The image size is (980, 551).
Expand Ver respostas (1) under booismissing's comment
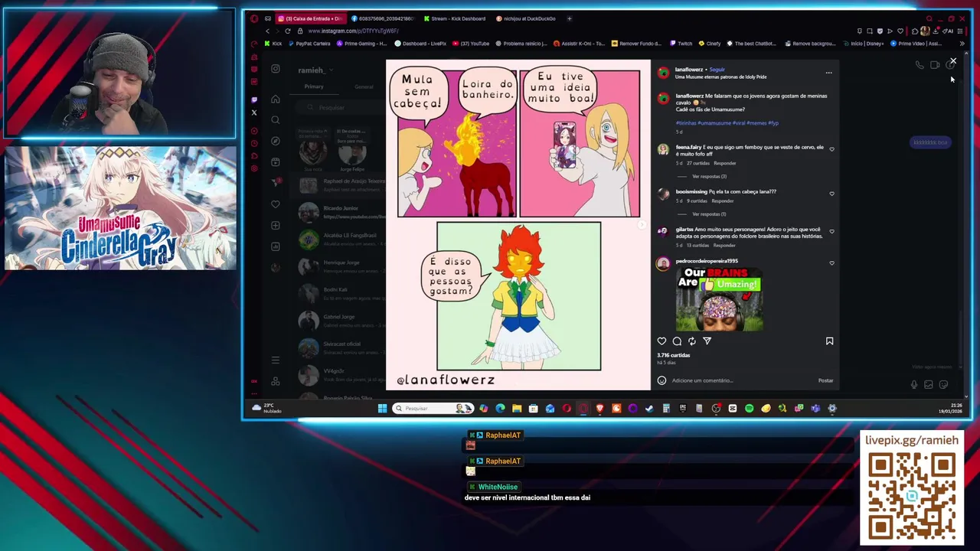(x=709, y=214)
